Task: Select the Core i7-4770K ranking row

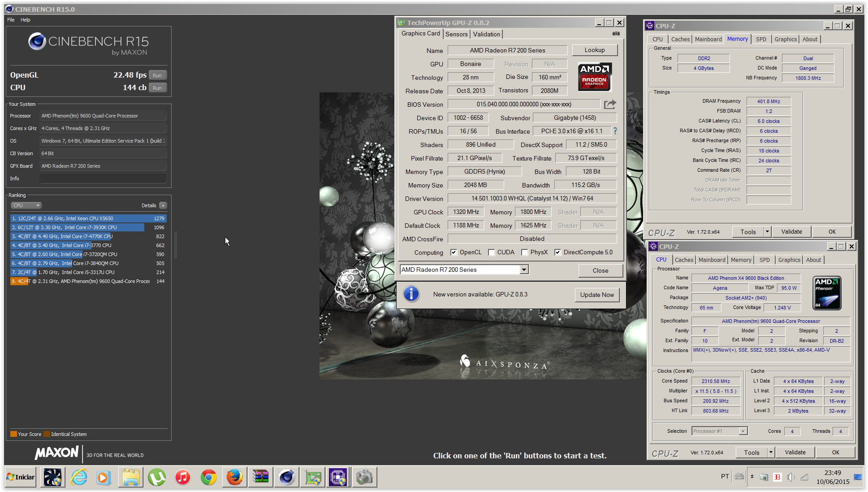Action: tap(88, 236)
